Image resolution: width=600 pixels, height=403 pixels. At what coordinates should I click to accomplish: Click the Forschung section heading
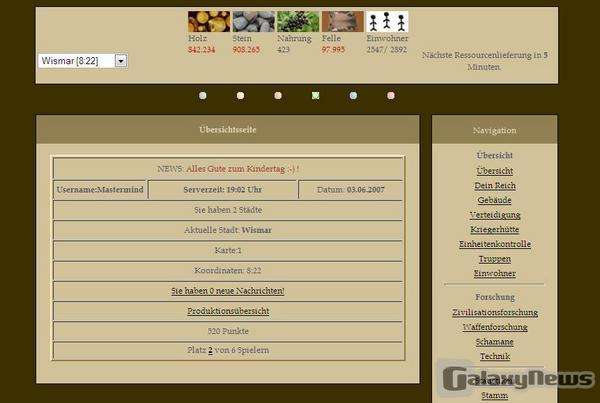pyautogui.click(x=495, y=297)
